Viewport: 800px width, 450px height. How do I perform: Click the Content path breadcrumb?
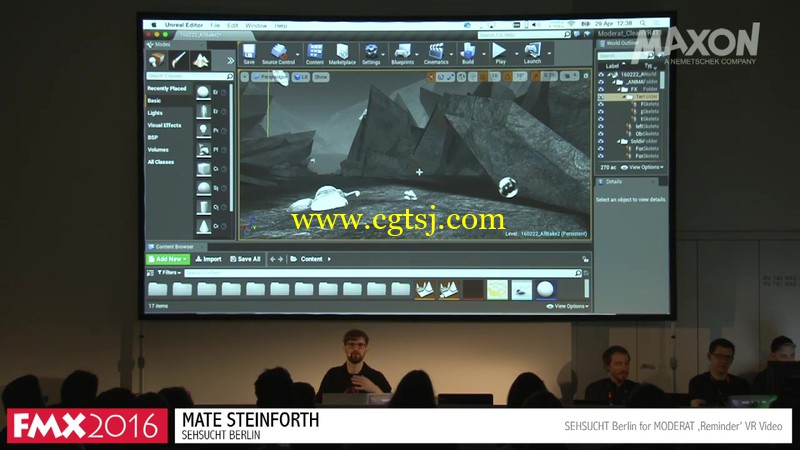[x=311, y=259]
